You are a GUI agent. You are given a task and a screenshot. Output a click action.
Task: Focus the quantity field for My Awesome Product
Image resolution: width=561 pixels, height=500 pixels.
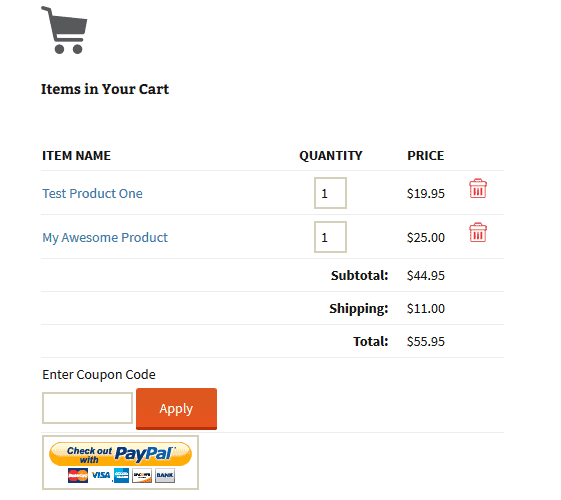(330, 237)
